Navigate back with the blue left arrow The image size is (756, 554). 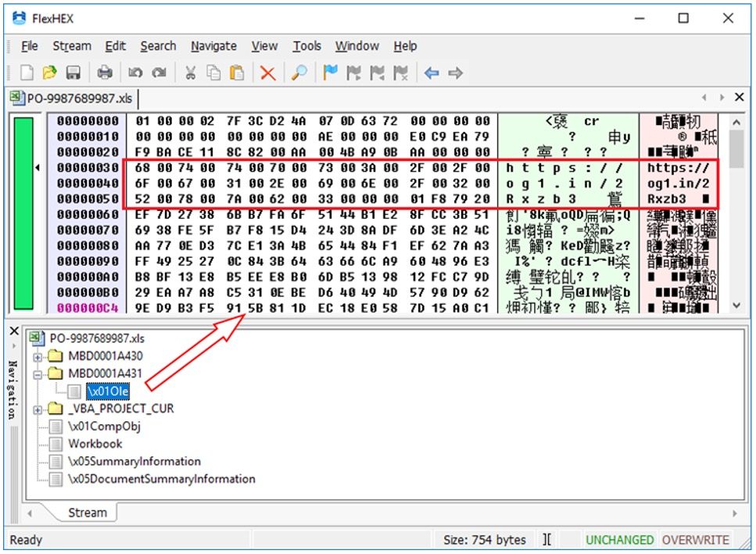point(432,73)
